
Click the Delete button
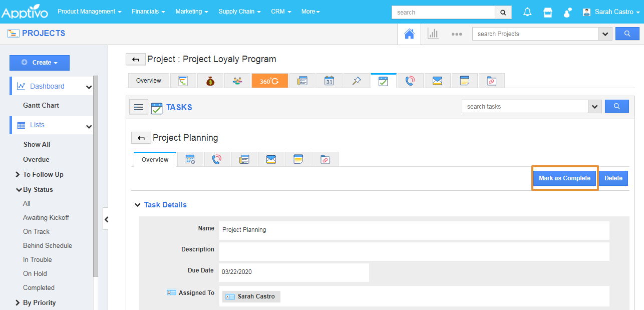[613, 178]
